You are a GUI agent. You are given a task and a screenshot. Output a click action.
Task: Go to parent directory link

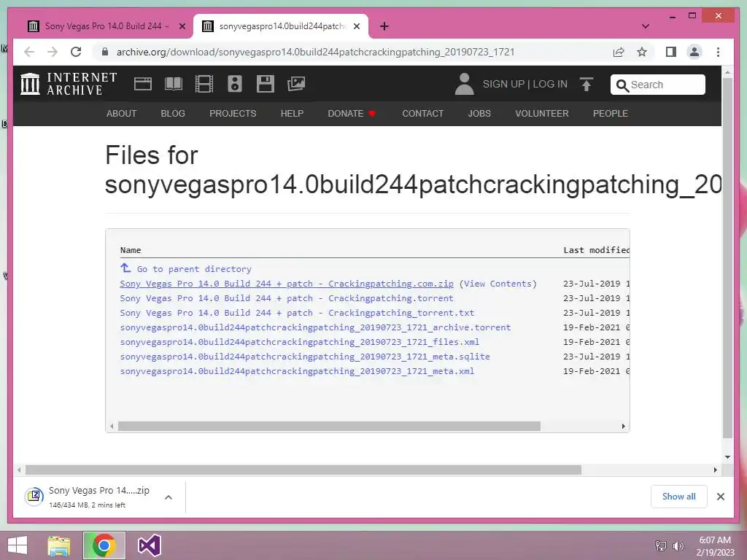194,269
